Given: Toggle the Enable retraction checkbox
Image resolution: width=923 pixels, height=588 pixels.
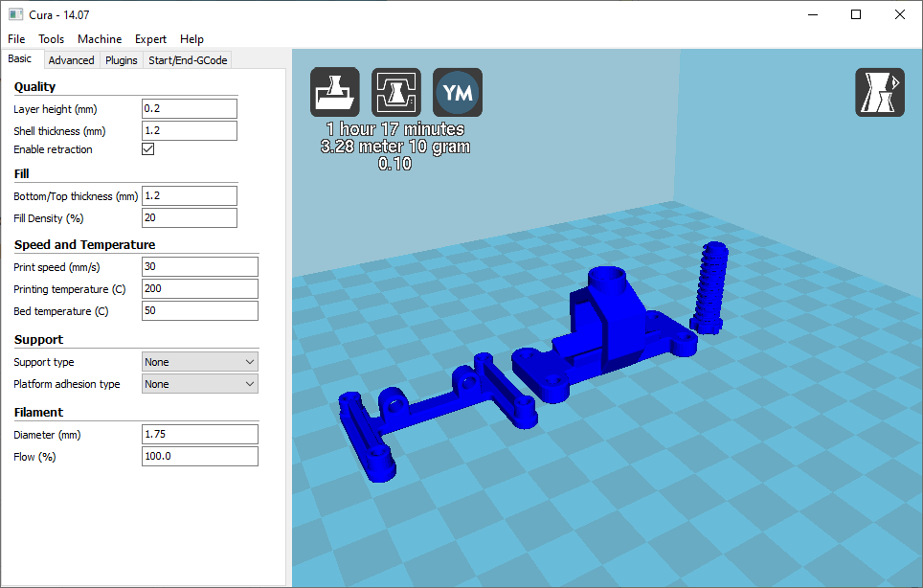Looking at the screenshot, I should [147, 148].
